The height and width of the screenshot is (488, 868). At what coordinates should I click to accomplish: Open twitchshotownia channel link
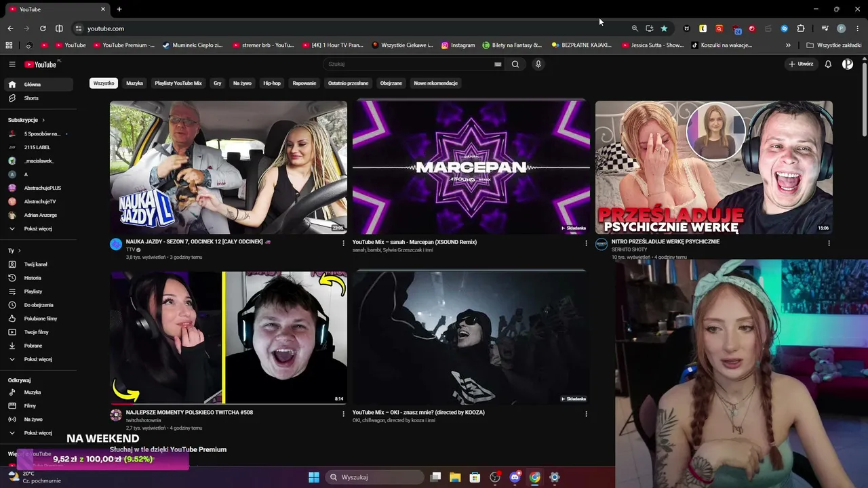tap(144, 421)
